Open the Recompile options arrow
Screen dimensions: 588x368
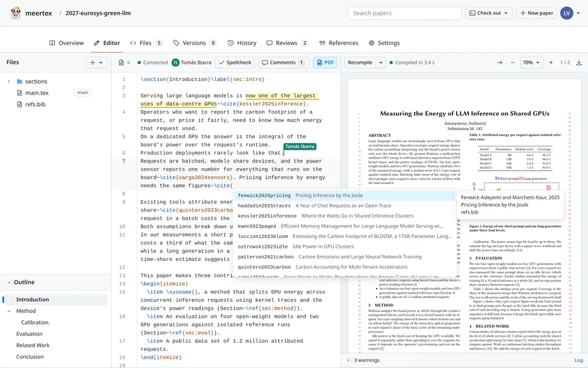pyautogui.click(x=380, y=63)
